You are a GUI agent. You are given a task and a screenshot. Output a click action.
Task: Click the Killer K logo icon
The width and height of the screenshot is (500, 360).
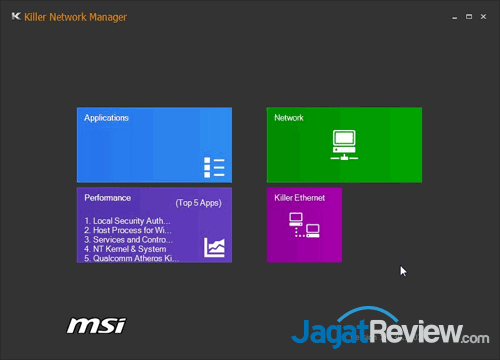[x=16, y=16]
